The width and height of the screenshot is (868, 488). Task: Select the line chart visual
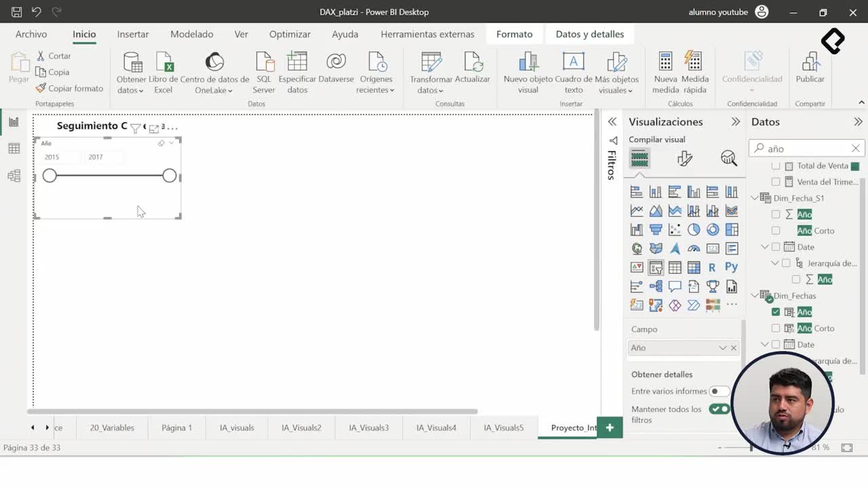[636, 211]
